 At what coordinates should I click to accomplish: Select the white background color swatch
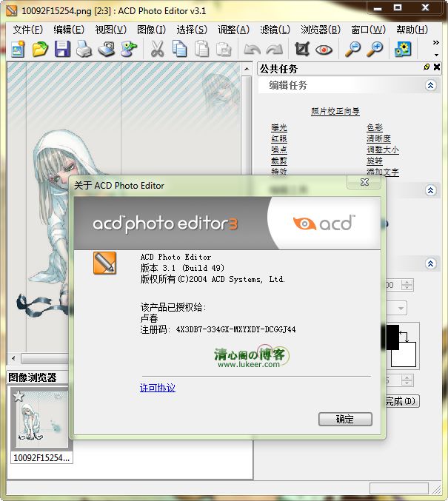click(x=404, y=354)
